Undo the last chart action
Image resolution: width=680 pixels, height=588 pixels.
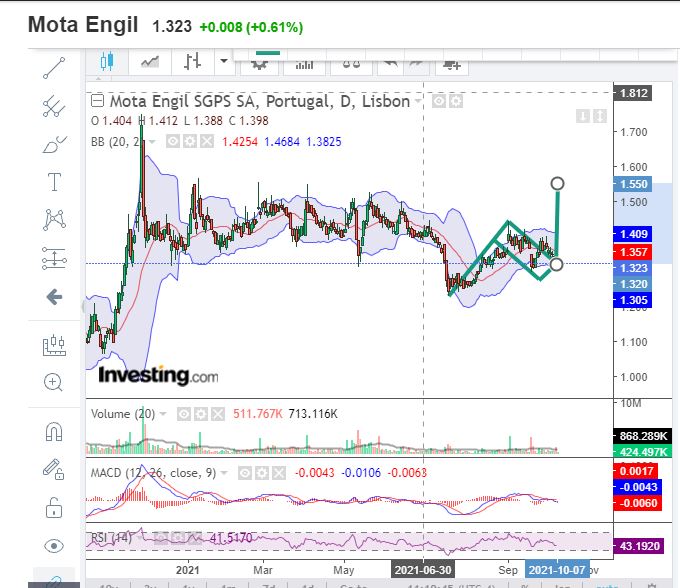pyautogui.click(x=391, y=65)
